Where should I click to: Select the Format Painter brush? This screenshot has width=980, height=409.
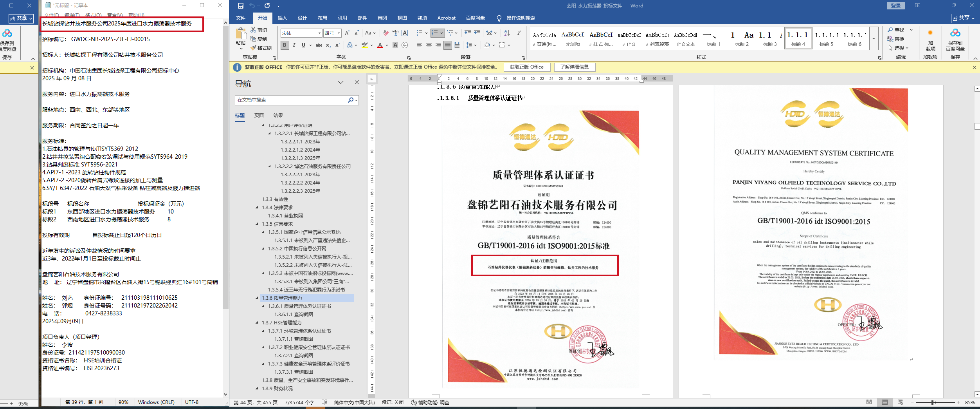[254, 48]
